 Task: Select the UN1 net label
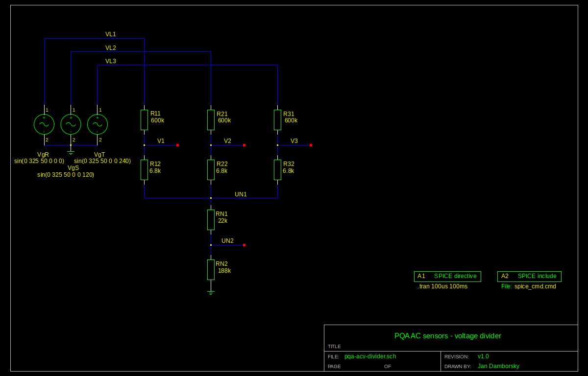(x=241, y=194)
